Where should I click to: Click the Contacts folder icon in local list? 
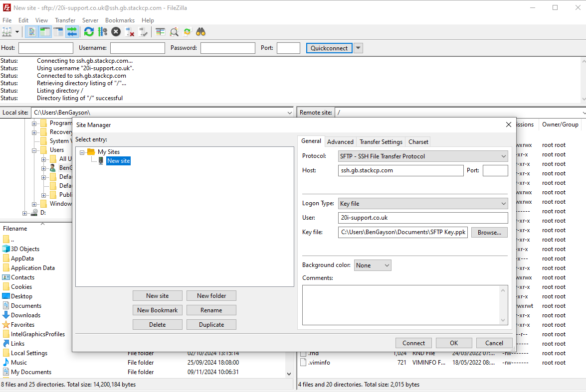pos(6,277)
